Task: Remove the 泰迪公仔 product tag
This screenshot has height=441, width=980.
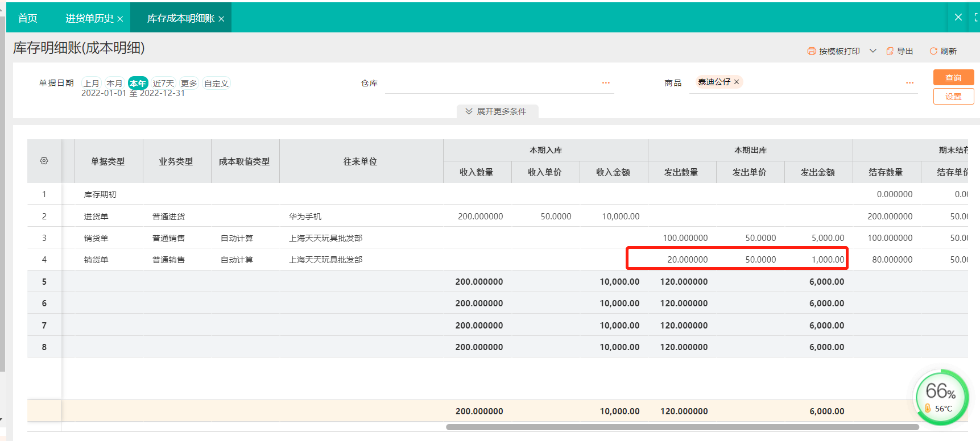Action: 737,82
